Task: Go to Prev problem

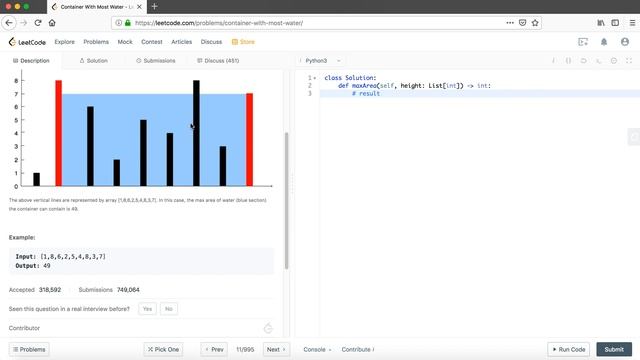Action: pos(214,349)
